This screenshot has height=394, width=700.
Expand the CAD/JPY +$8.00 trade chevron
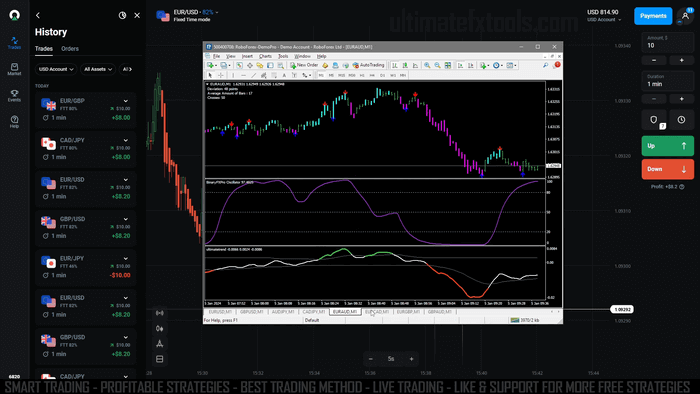[125, 141]
